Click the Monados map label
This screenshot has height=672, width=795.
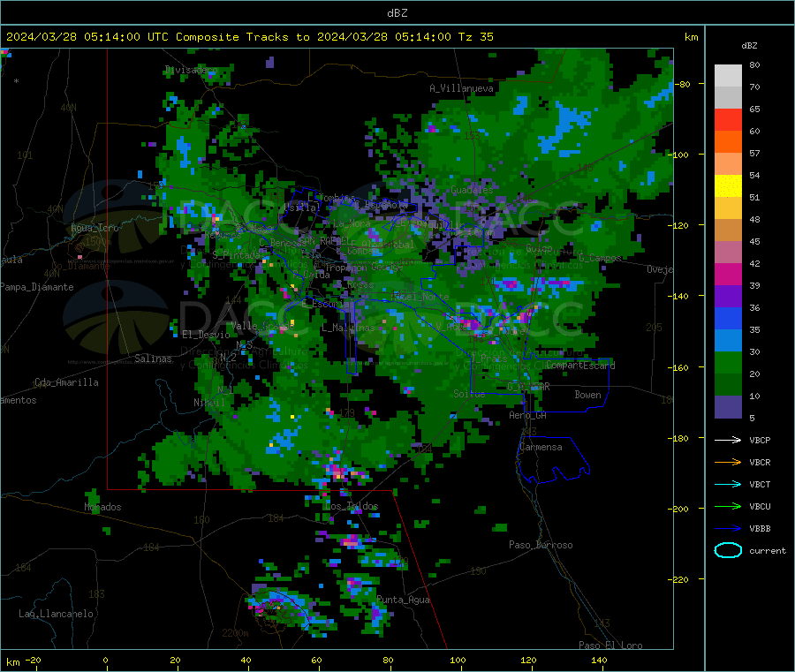tap(102, 507)
